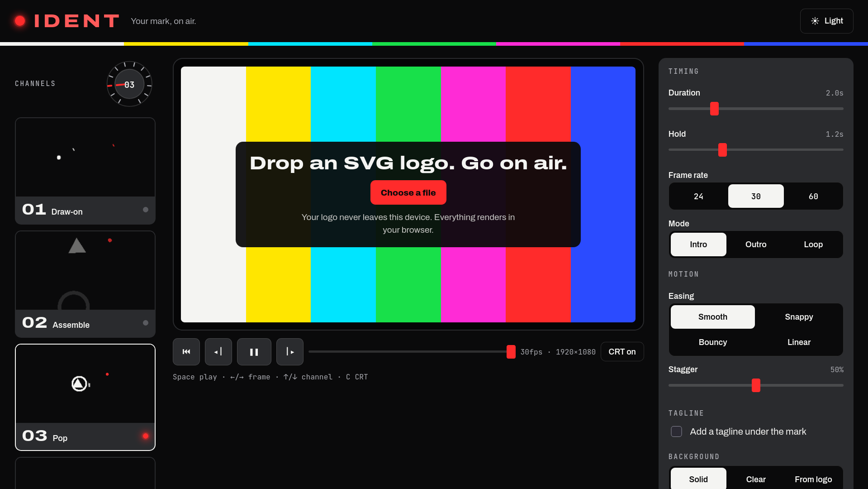Select the 02 Assemble channel card

85,284
